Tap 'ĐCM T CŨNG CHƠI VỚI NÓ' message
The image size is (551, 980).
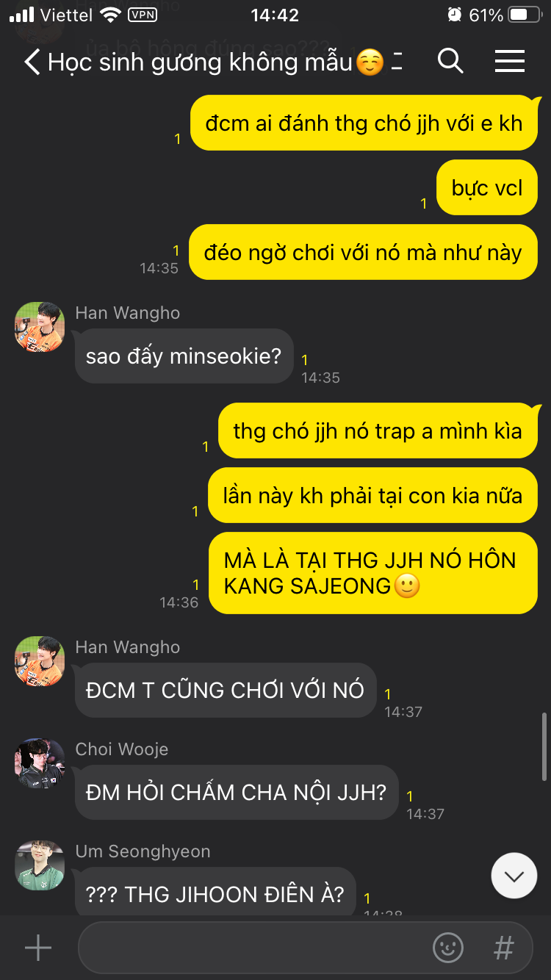tap(226, 691)
